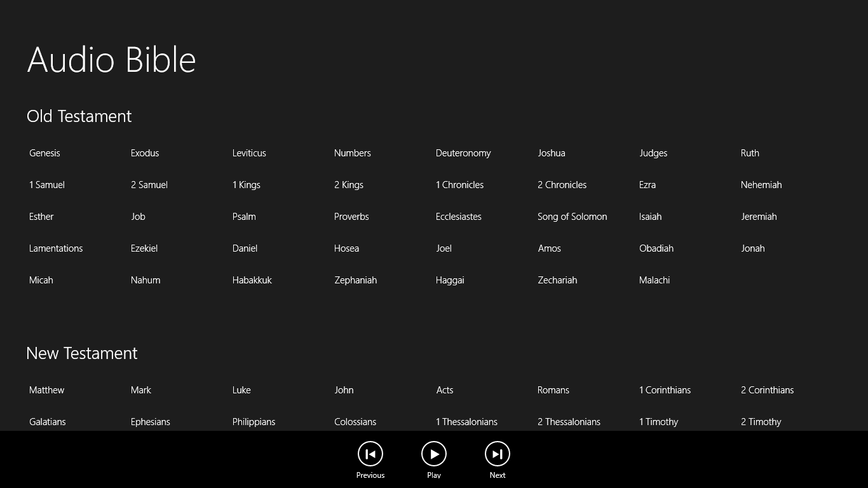The height and width of the screenshot is (488, 868).
Task: Choose Nehemiah from the Old Testament
Action: (761, 184)
